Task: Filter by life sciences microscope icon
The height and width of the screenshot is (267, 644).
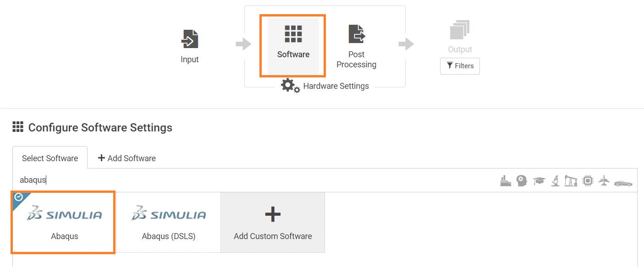Action: (555, 181)
